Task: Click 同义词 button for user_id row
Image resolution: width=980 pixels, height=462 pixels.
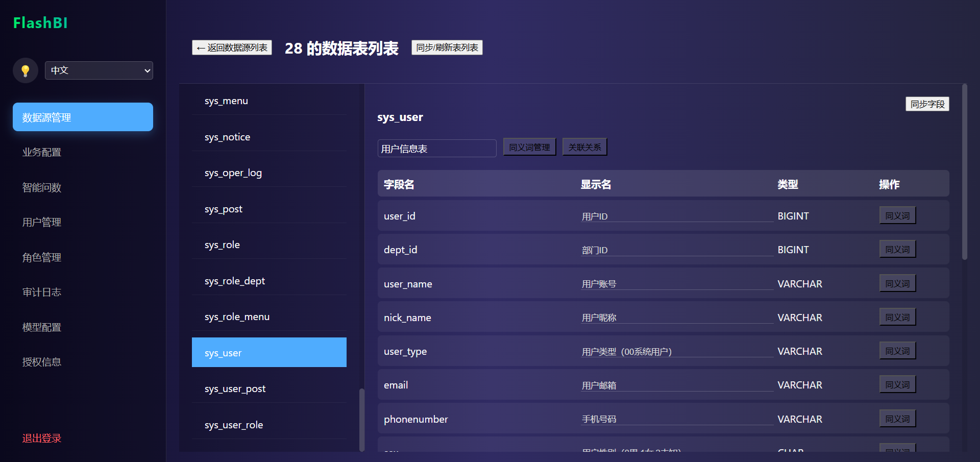Action: pyautogui.click(x=897, y=215)
